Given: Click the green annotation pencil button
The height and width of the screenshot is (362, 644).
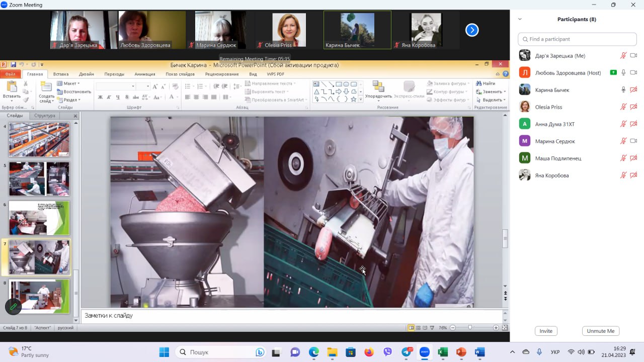Looking at the screenshot, I should [13, 306].
